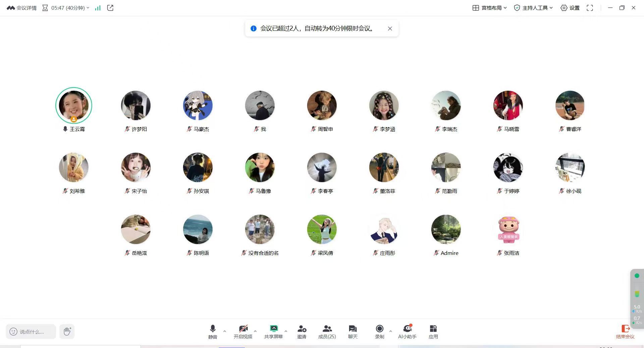Click the pop-out window icon in title bar

pos(110,8)
